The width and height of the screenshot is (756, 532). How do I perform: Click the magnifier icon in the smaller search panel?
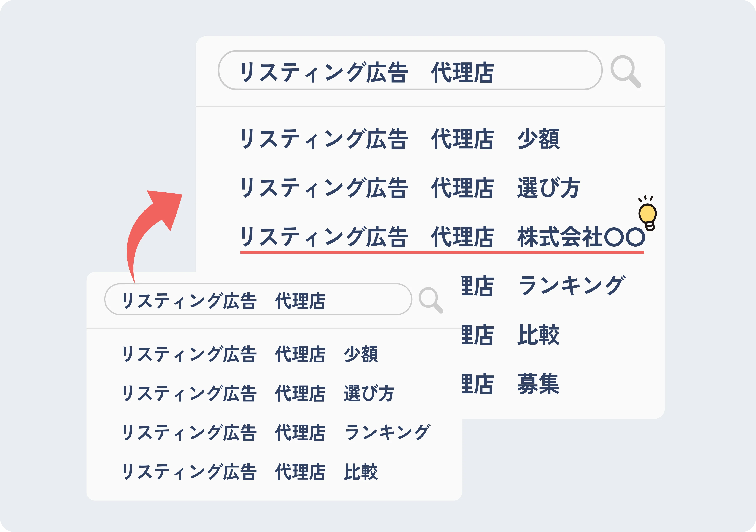[x=430, y=300]
